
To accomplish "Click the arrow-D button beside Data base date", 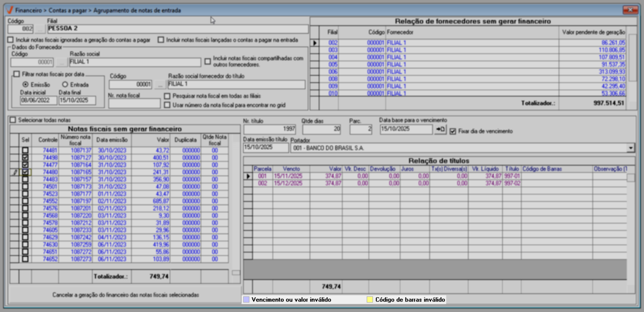I will (440, 130).
